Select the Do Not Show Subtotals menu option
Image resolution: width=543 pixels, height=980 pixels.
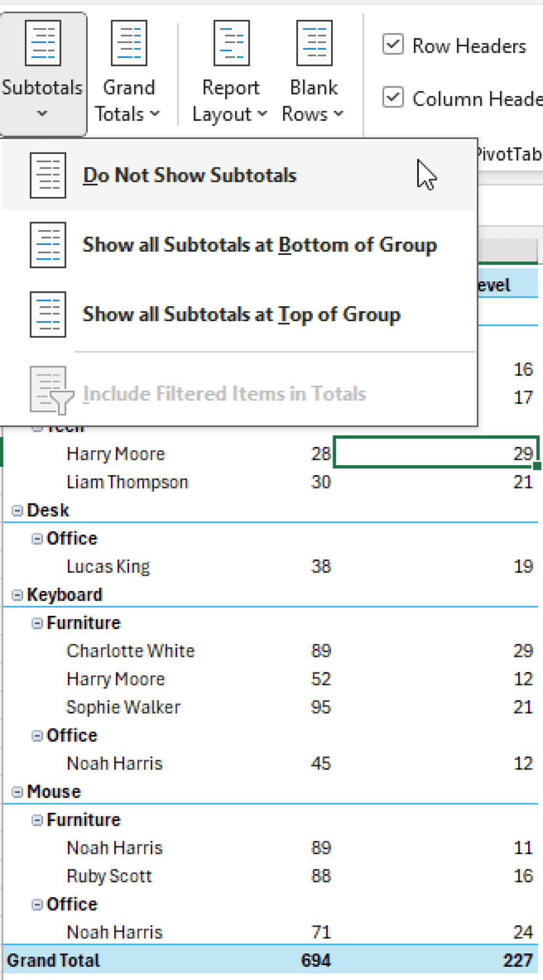[190, 175]
